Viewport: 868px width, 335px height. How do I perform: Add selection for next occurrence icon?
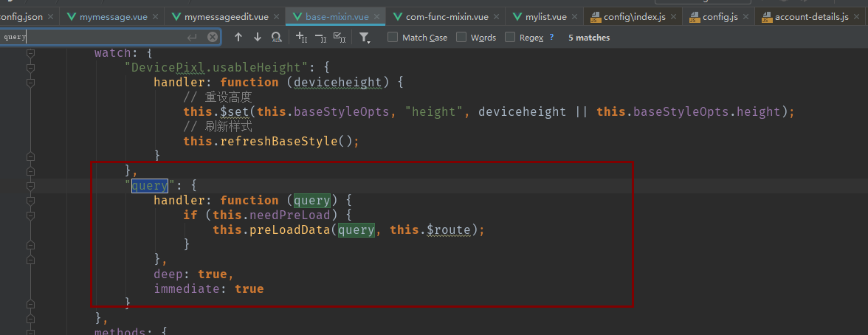click(301, 37)
